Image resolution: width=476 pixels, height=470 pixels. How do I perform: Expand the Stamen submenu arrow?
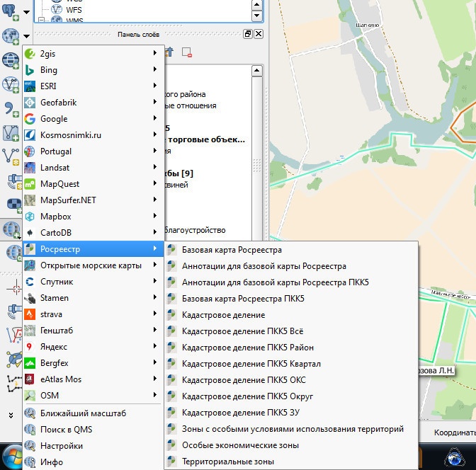coord(155,297)
